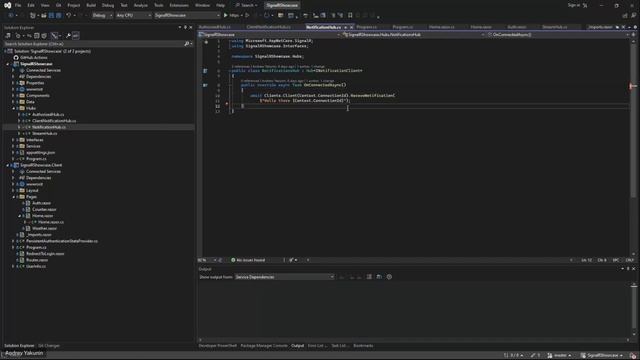Viewport: 640px width, 360px height.
Task: Open the Search box in title bar
Action: pyautogui.click(x=246, y=5)
